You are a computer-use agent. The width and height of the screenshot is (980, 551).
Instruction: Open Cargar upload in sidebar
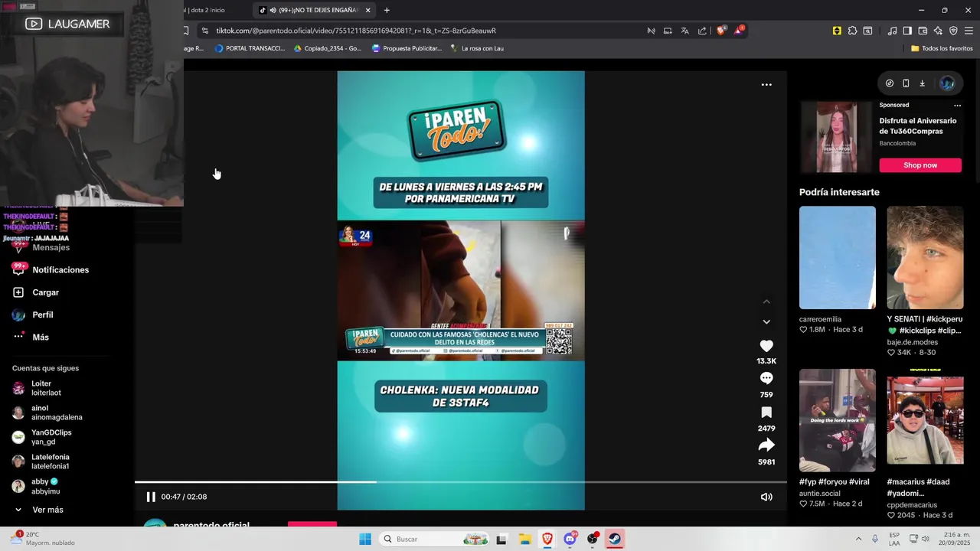point(36,292)
